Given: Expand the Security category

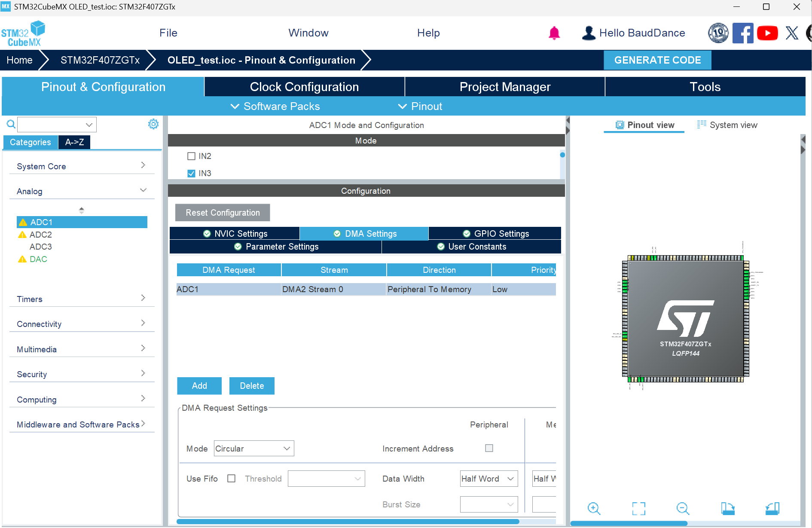Looking at the screenshot, I should 82,374.
